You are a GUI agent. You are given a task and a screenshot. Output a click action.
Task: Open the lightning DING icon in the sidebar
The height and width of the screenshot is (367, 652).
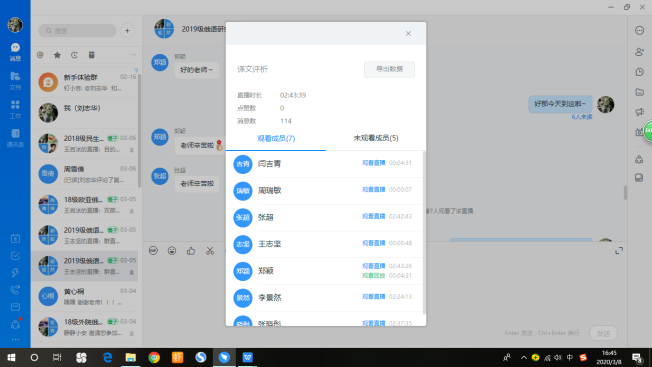point(15,273)
